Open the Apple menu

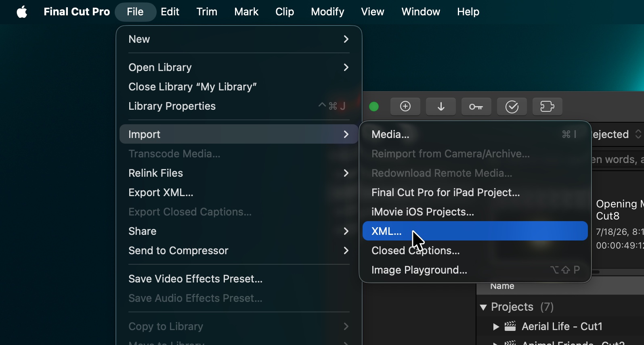22,12
